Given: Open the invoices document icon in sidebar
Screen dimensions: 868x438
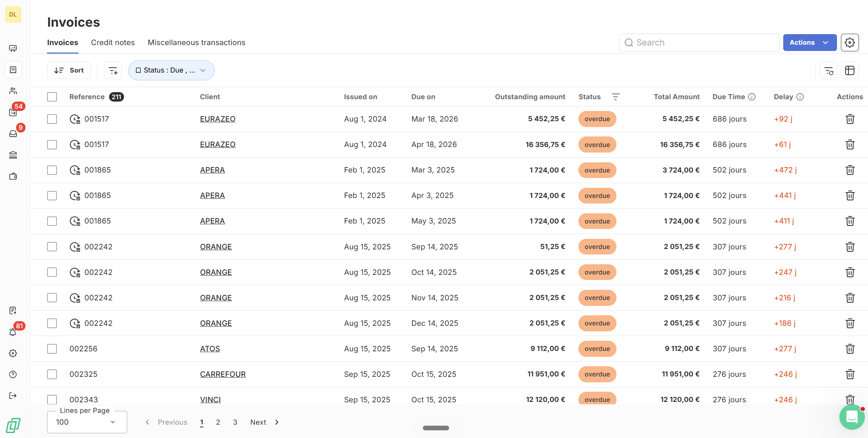Looking at the screenshot, I should pos(13,70).
